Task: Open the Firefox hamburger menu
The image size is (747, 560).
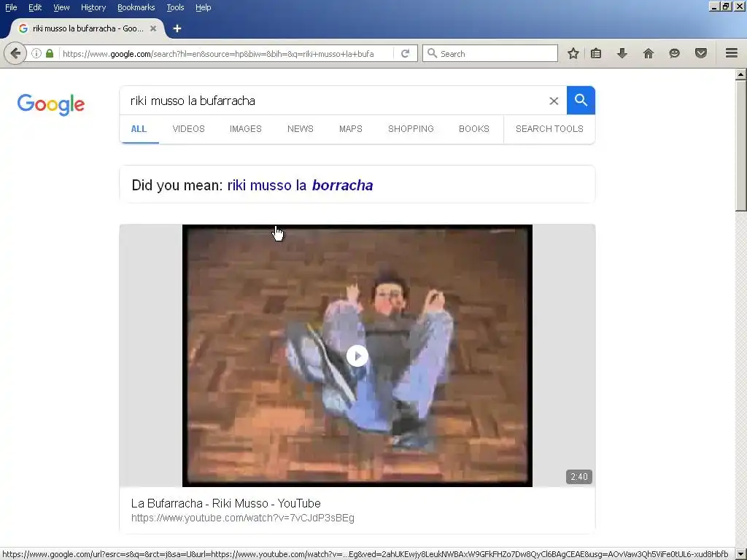Action: pos(732,53)
